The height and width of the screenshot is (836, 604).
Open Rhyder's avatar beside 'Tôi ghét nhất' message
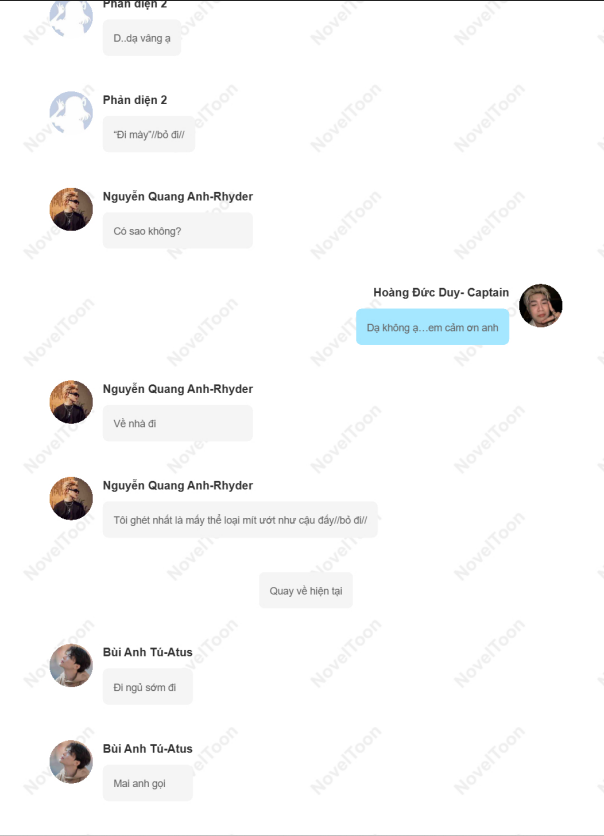click(x=71, y=499)
